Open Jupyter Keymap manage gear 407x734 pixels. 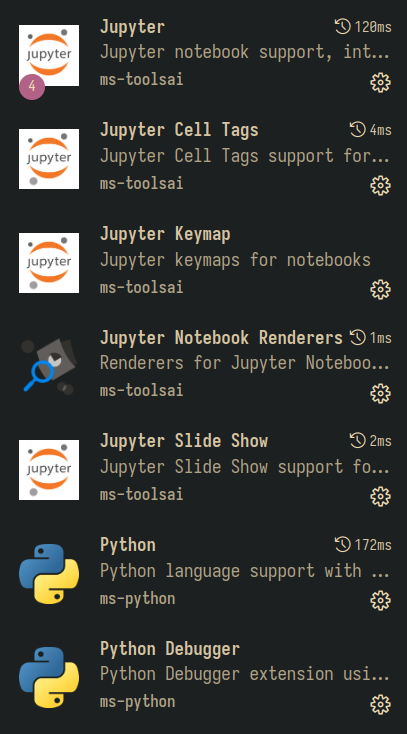pos(380,290)
